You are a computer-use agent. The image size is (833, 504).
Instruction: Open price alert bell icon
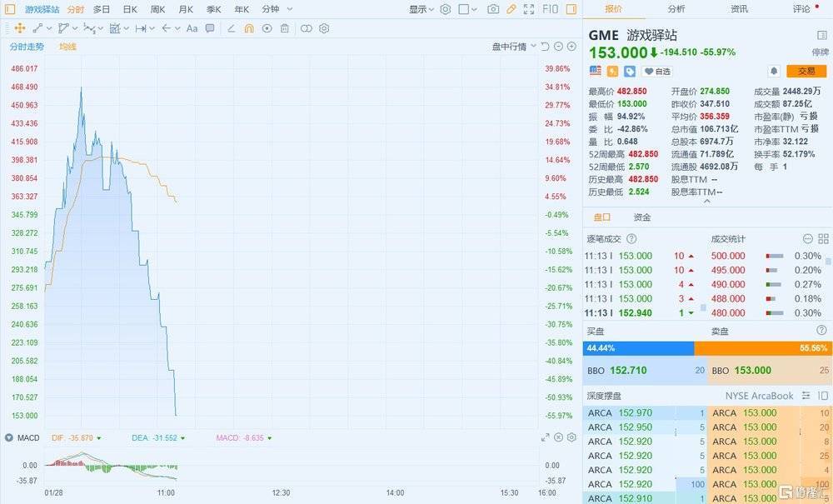point(774,71)
